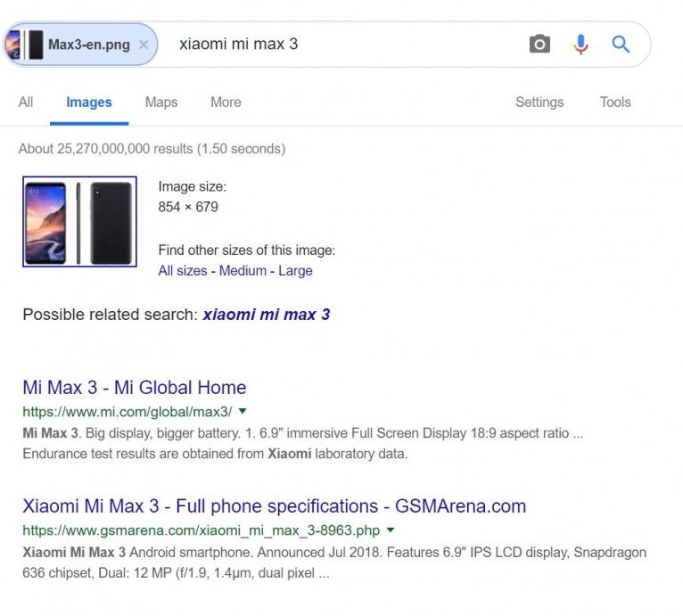This screenshot has width=683, height=616.
Task: Remove the Max3-en.png image chip
Action: point(144,45)
